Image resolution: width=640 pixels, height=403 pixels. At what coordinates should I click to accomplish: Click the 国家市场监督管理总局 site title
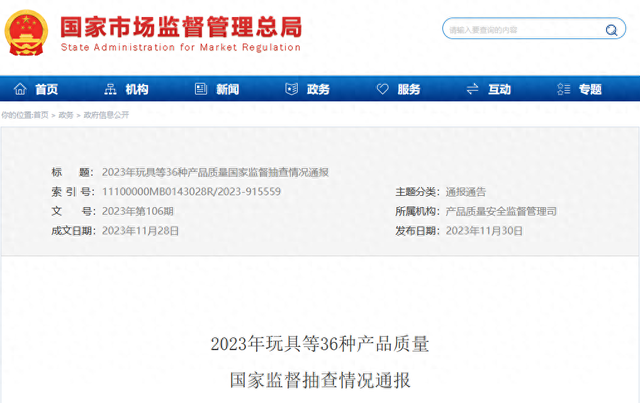(181, 27)
